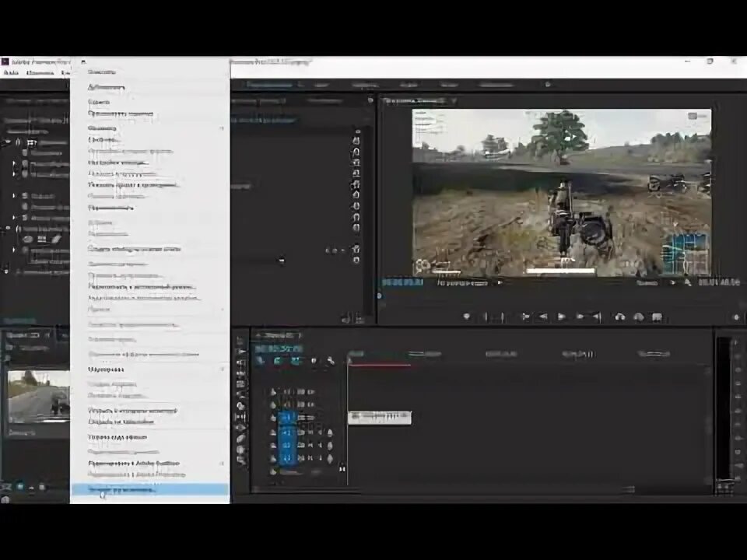Image resolution: width=747 pixels, height=560 pixels.
Task: Open Program monitor settings wrench icon
Action: click(x=687, y=283)
